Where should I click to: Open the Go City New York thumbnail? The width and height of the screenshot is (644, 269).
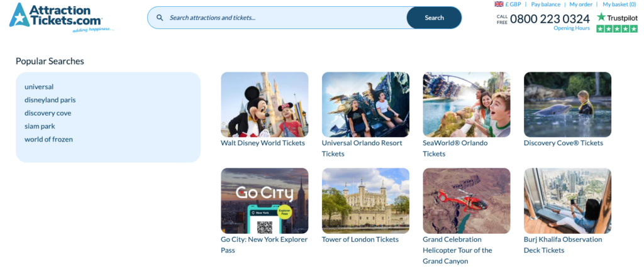coord(264,200)
